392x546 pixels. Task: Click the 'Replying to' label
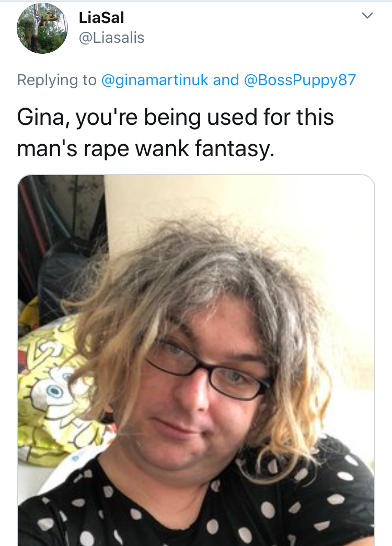click(57, 80)
